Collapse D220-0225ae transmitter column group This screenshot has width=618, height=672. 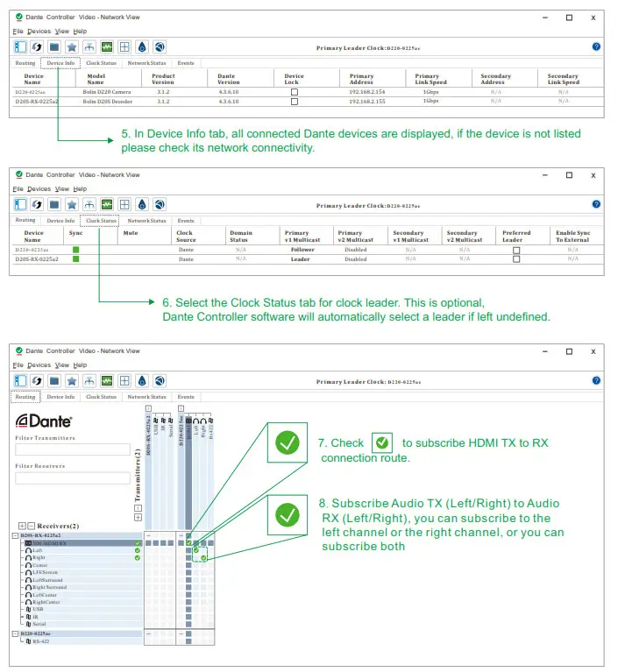click(x=181, y=408)
